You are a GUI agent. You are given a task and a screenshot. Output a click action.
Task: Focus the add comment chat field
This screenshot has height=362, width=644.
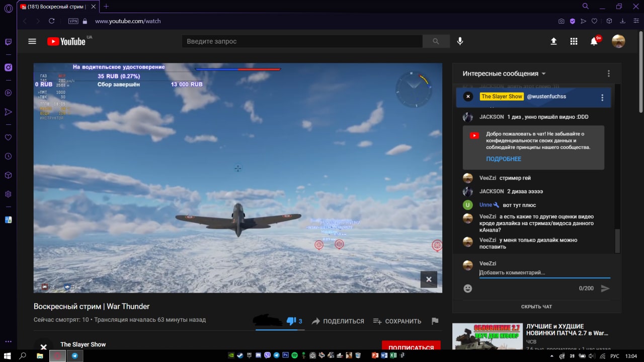(x=544, y=273)
